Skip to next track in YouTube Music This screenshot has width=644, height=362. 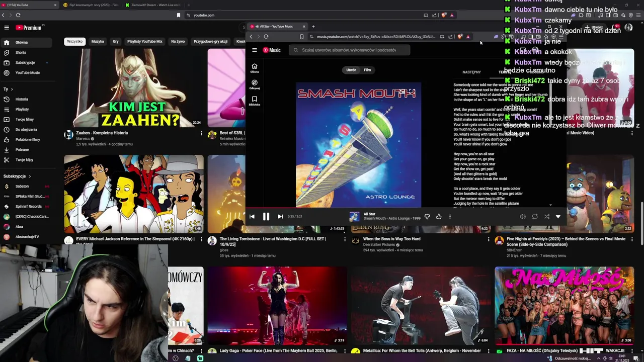(x=280, y=217)
